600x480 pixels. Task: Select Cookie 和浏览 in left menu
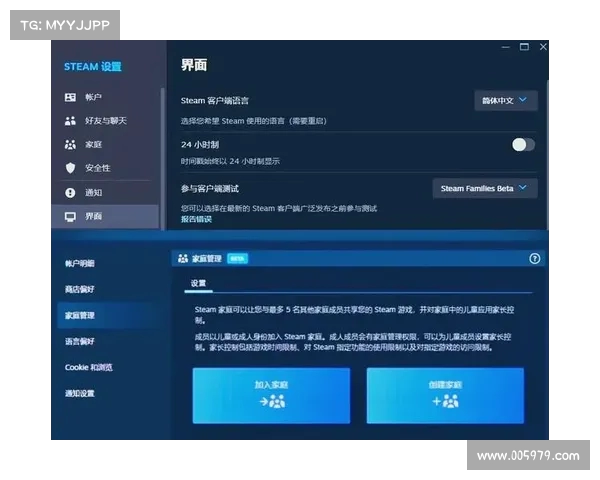(88, 367)
